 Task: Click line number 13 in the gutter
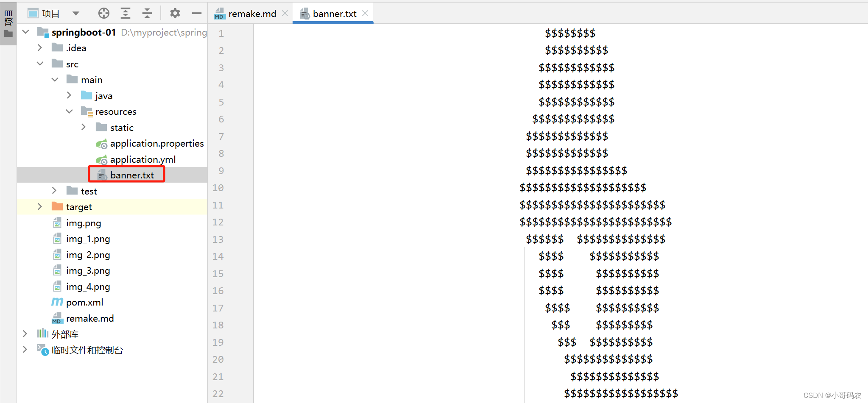[218, 239]
